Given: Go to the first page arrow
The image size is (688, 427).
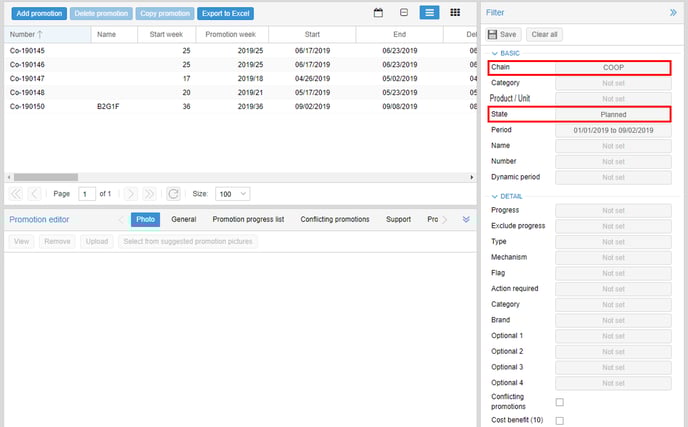Looking at the screenshot, I should [x=16, y=194].
